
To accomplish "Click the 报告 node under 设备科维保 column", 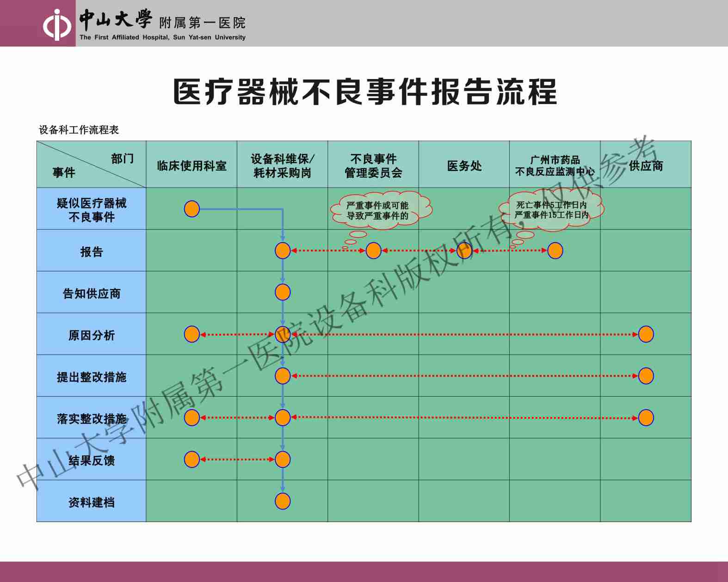I will coord(283,251).
